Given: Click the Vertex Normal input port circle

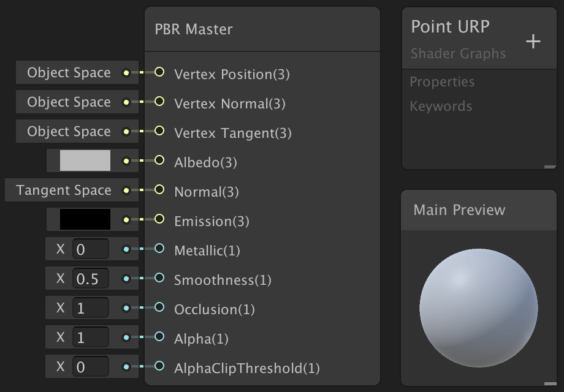Looking at the screenshot, I should point(159,102).
